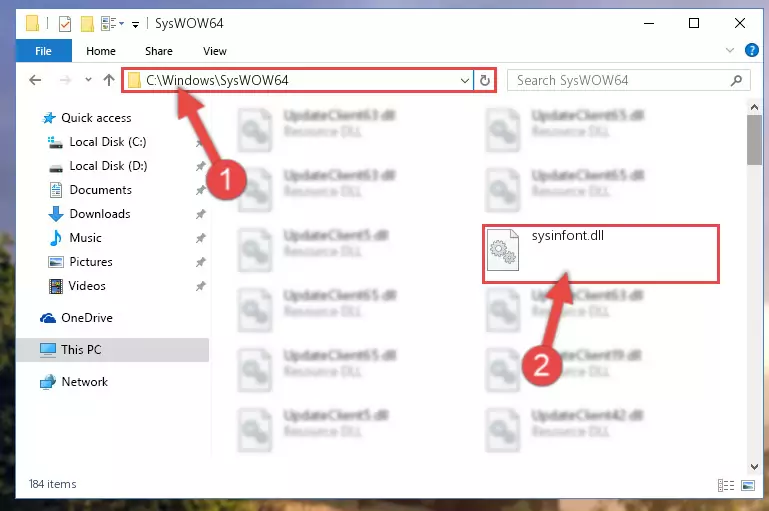Go back with the left arrow

(35, 80)
